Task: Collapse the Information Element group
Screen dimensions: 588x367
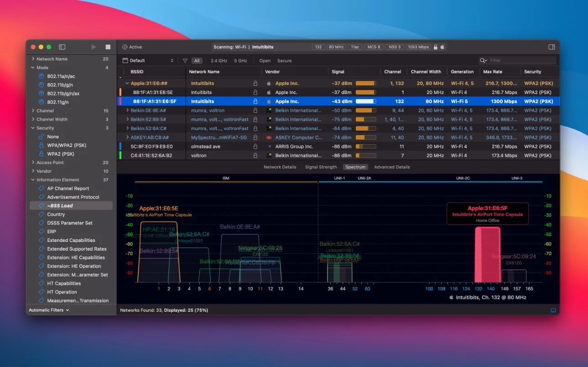Action: tap(33, 180)
